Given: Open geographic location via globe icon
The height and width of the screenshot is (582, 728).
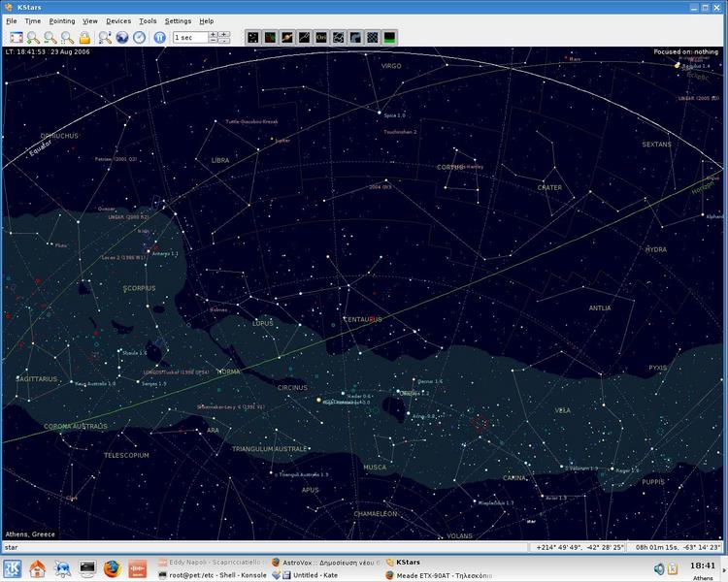Looking at the screenshot, I should 122,38.
